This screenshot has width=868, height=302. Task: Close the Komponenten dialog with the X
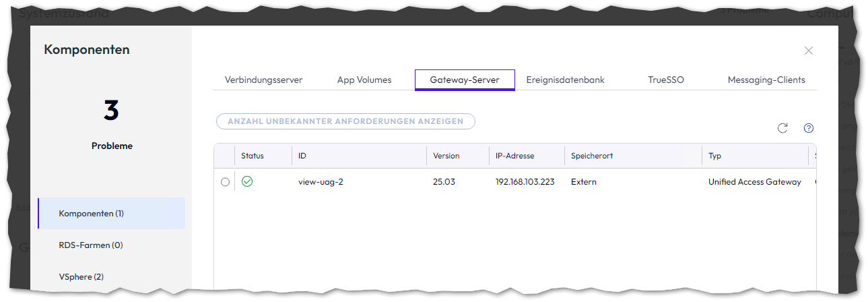point(809,51)
